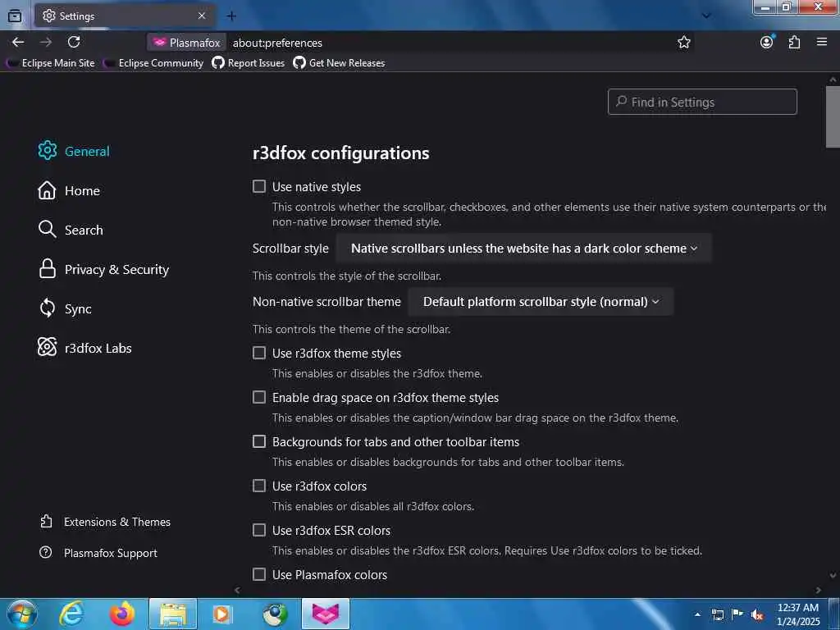The height and width of the screenshot is (630, 840).
Task: Click the vertical scrollbar thumb
Action: click(x=833, y=116)
